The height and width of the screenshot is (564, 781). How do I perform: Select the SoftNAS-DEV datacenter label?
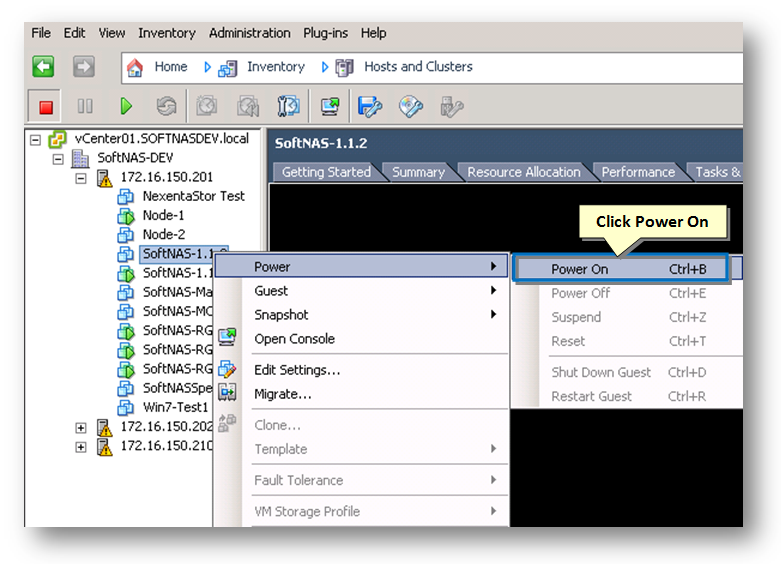135,157
